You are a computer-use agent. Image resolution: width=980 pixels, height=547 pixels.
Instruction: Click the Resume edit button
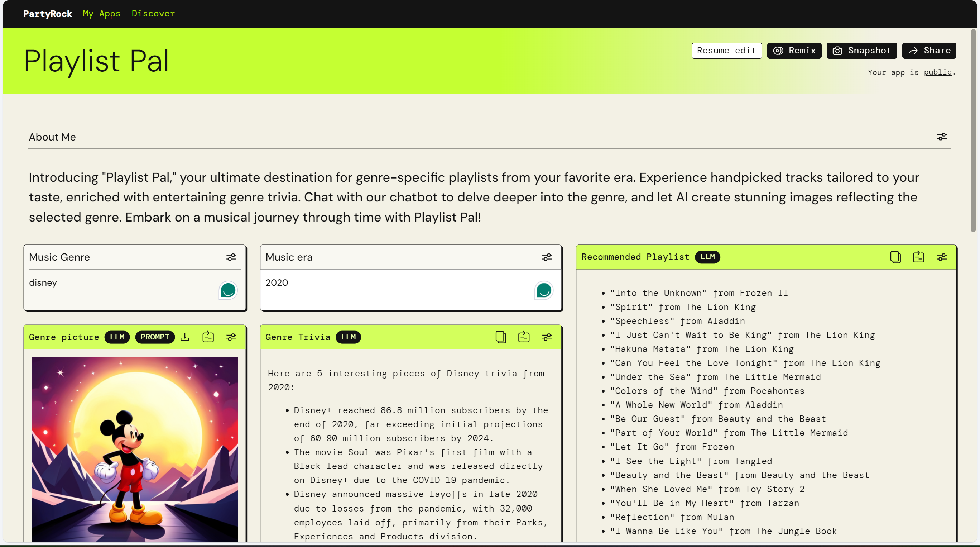click(x=726, y=51)
